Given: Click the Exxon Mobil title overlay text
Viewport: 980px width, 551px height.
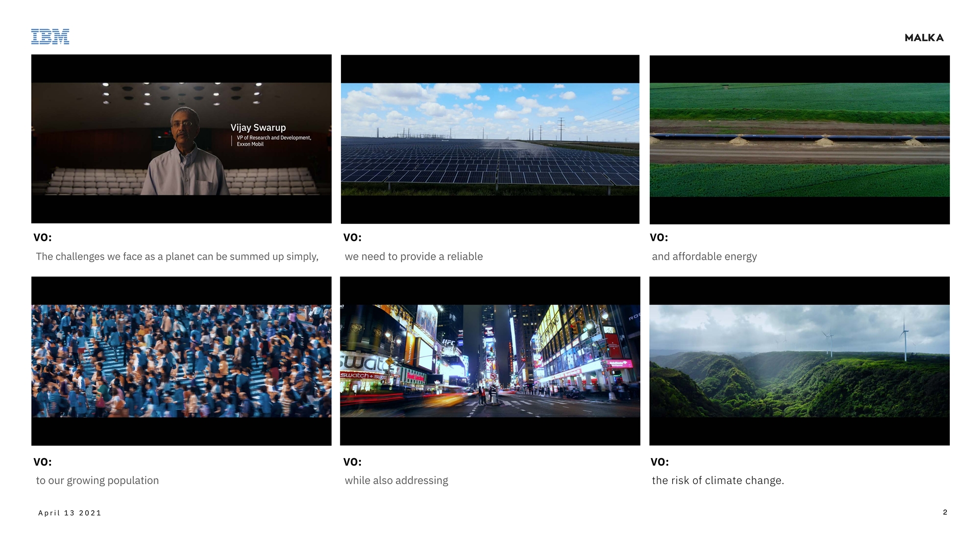Looking at the screenshot, I should tap(250, 144).
